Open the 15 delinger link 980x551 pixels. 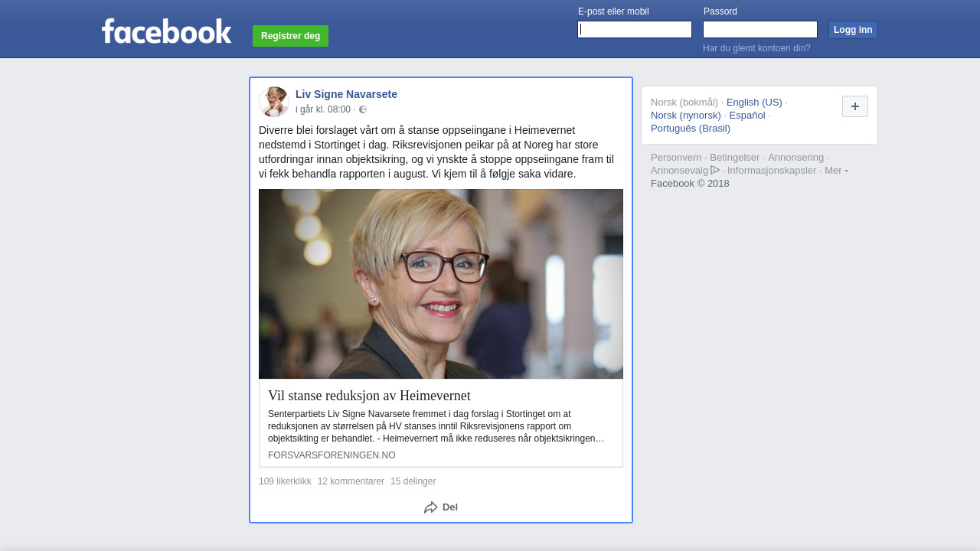(x=413, y=481)
